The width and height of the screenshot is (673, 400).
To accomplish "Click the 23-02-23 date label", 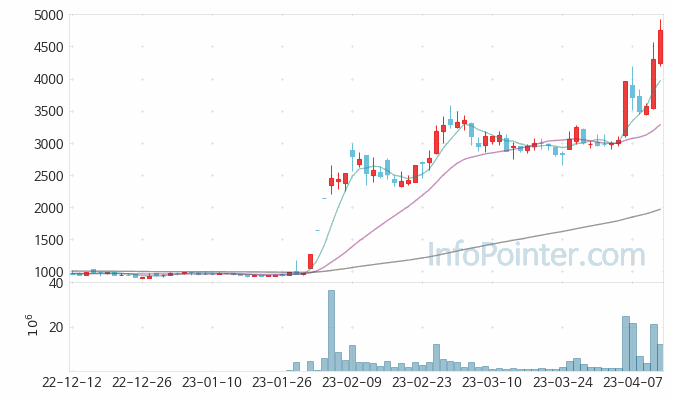I will (422, 382).
